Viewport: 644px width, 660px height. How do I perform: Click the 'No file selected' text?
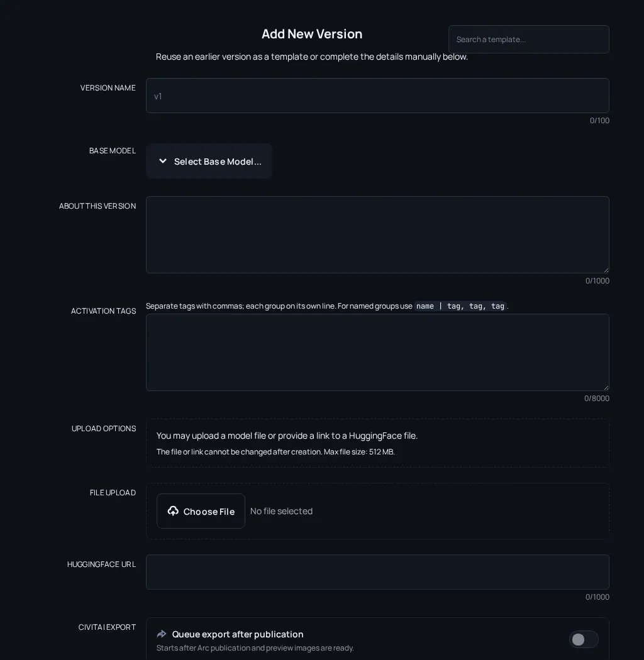click(x=281, y=511)
